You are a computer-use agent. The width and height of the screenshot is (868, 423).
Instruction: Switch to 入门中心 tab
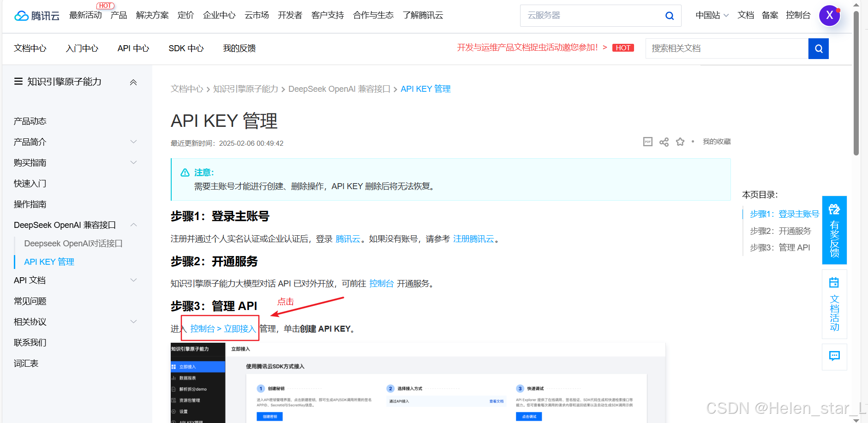pos(82,48)
